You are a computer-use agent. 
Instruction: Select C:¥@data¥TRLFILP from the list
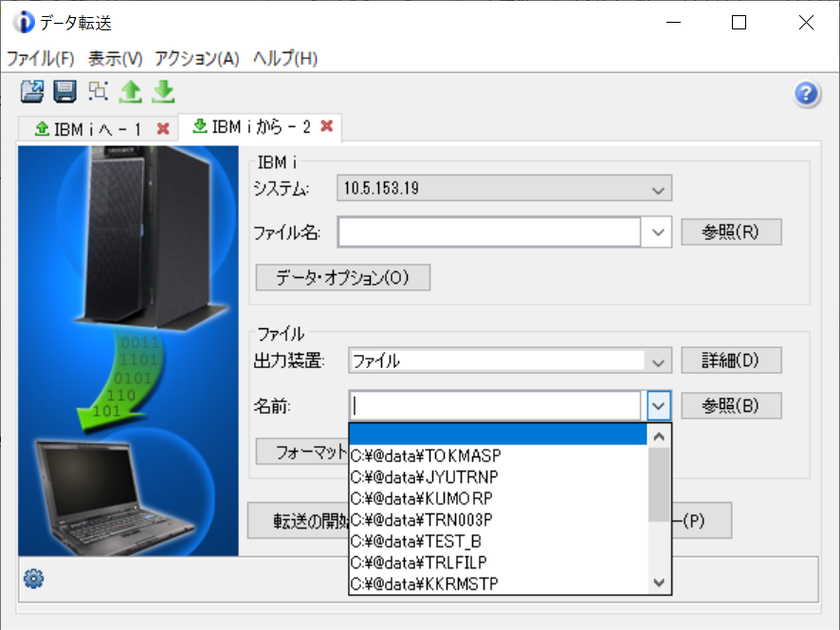[498, 563]
